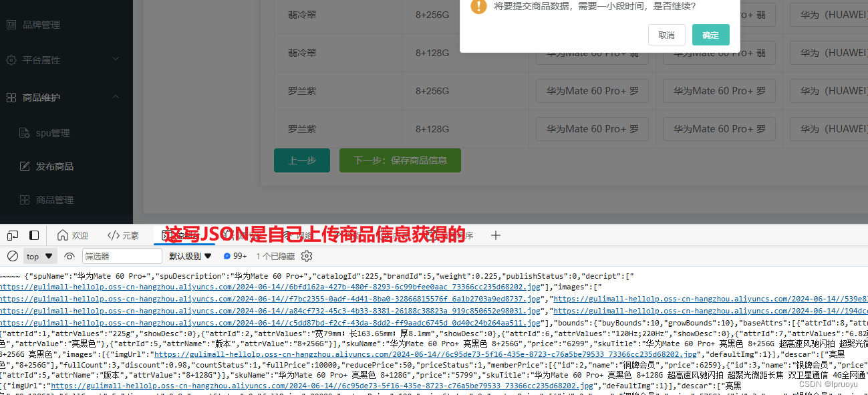This screenshot has width=868, height=395.
Task: Click the blue 99+ messages badge
Action: pos(235,256)
